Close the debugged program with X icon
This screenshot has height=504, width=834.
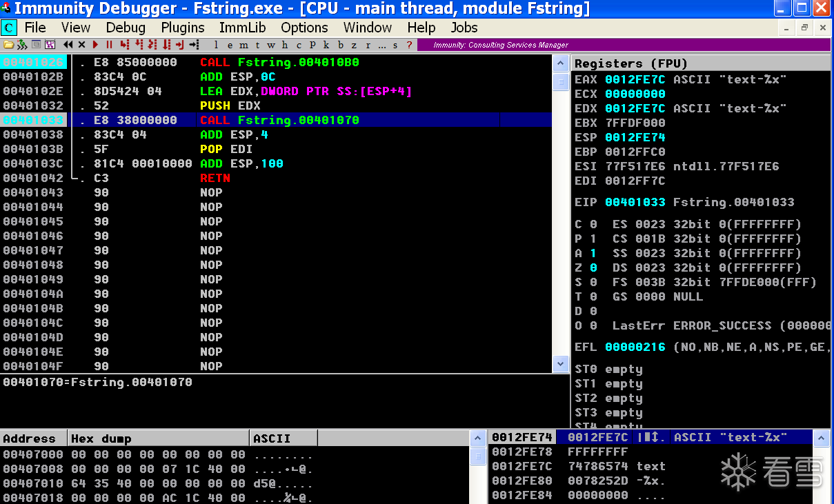[x=81, y=45]
